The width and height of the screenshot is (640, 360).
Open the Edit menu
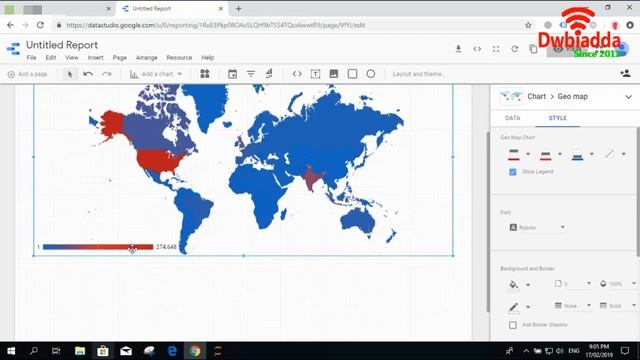click(51, 58)
